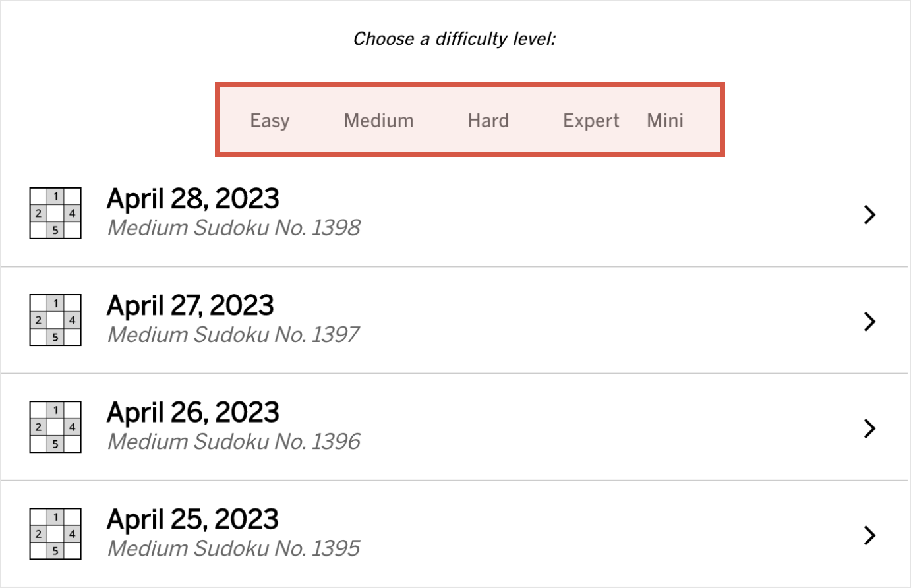Click the April 25 sudoku thumbnail icon
911x588 pixels.
pos(55,534)
